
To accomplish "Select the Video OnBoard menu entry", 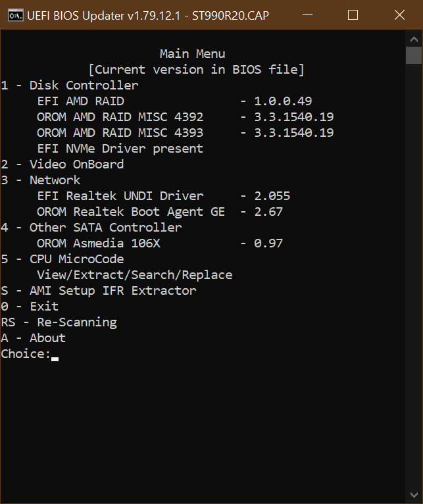I will coord(62,164).
